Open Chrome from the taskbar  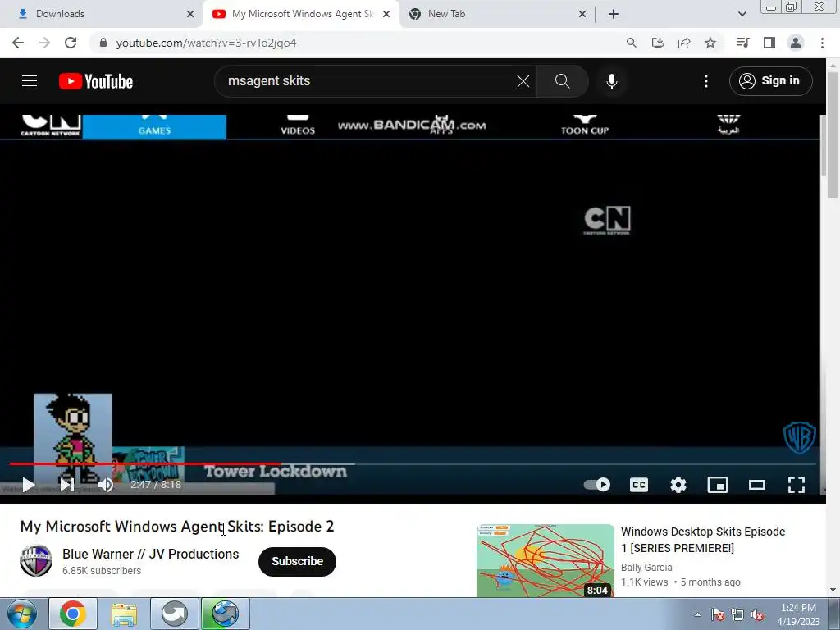(73, 614)
